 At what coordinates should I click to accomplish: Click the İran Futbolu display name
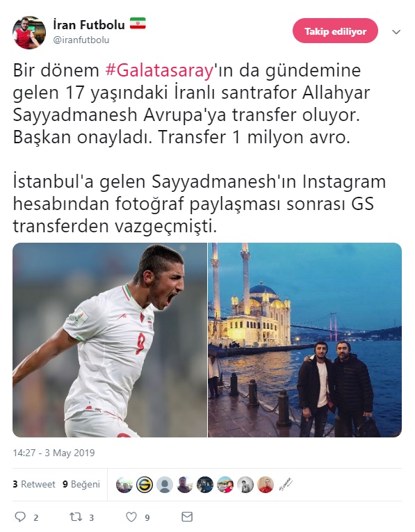[x=89, y=24]
